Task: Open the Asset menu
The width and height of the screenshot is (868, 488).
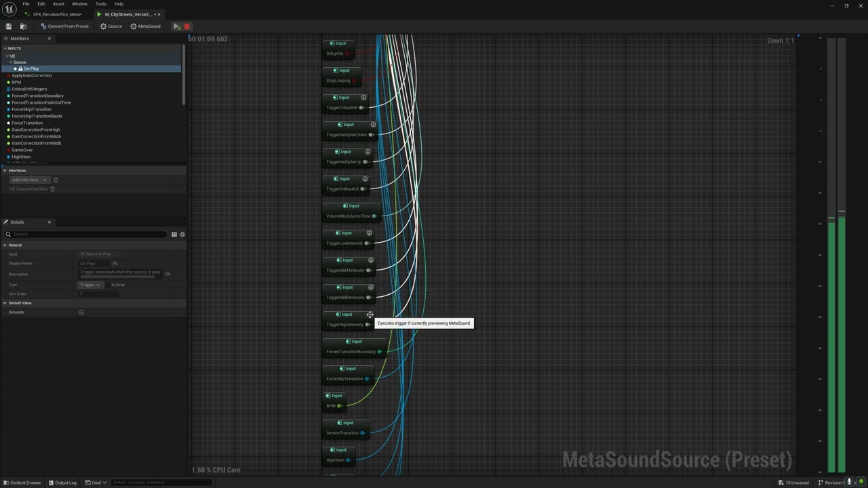Action: click(x=58, y=4)
